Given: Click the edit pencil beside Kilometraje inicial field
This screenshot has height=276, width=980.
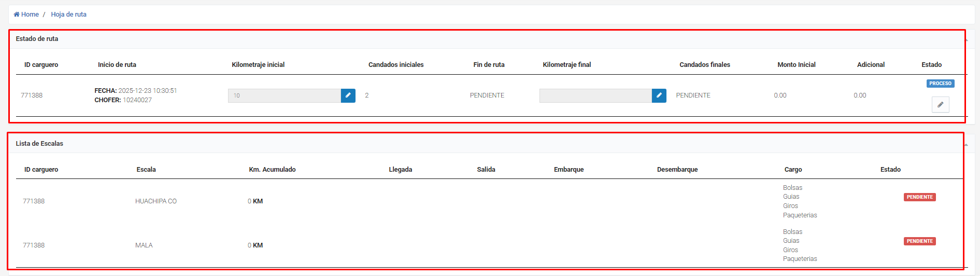Looking at the screenshot, I should [348, 95].
